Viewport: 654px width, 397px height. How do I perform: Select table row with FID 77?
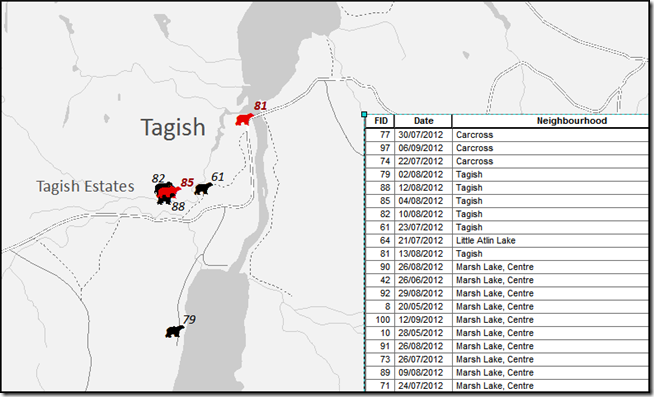coord(507,135)
